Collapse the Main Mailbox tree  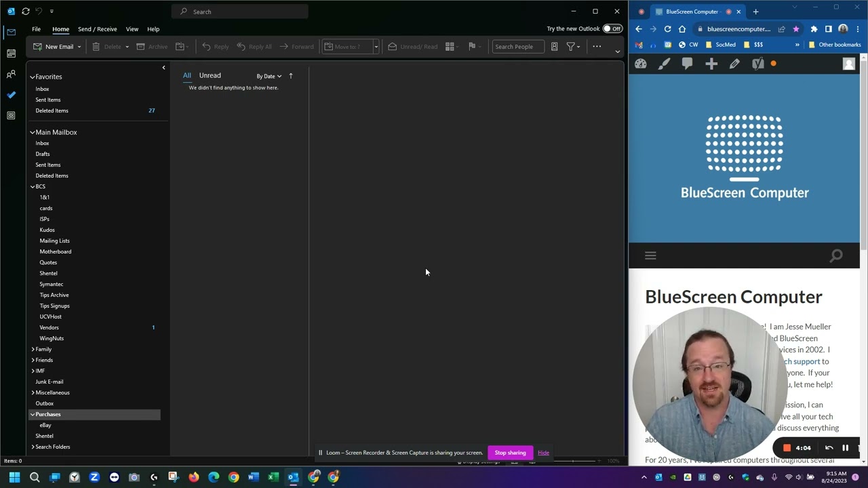point(33,133)
